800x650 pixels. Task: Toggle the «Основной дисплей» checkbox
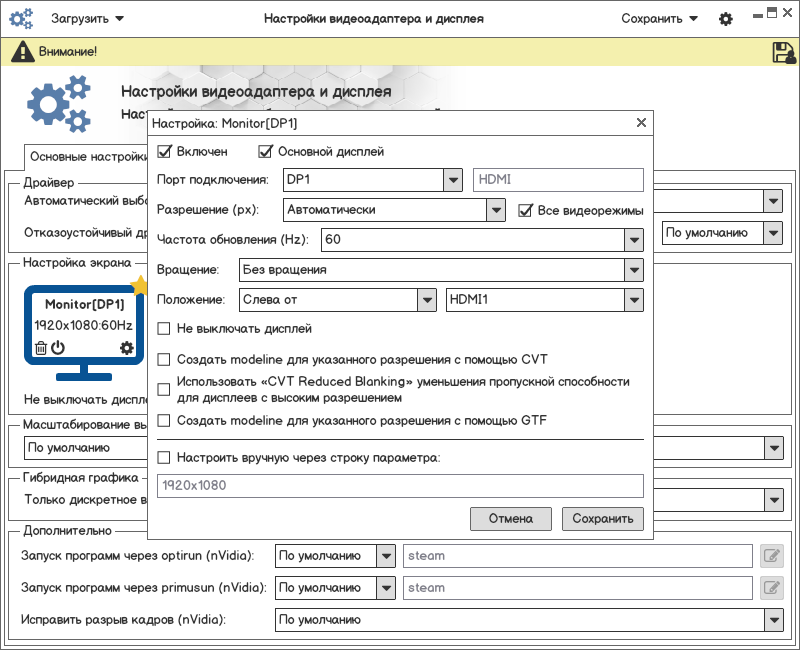pos(266,152)
